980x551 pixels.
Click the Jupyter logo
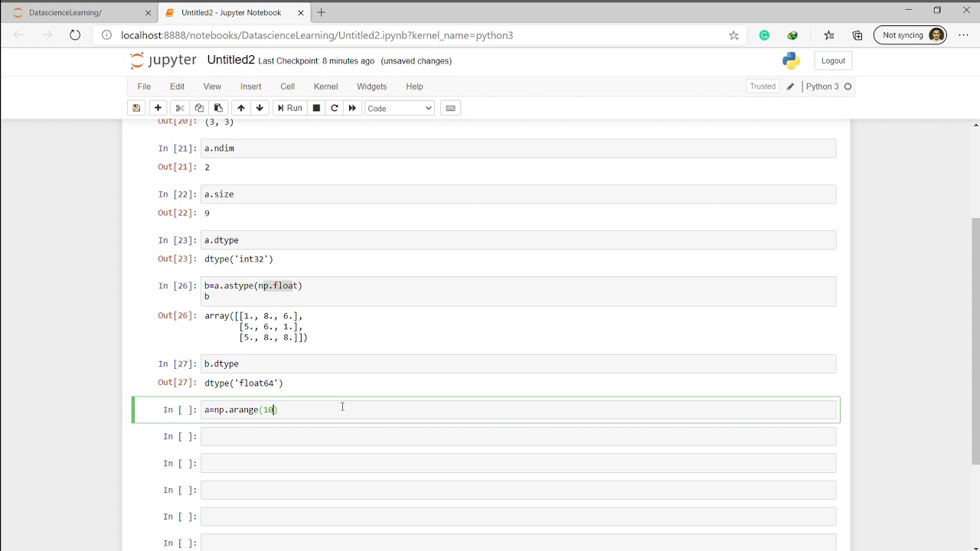[x=163, y=60]
